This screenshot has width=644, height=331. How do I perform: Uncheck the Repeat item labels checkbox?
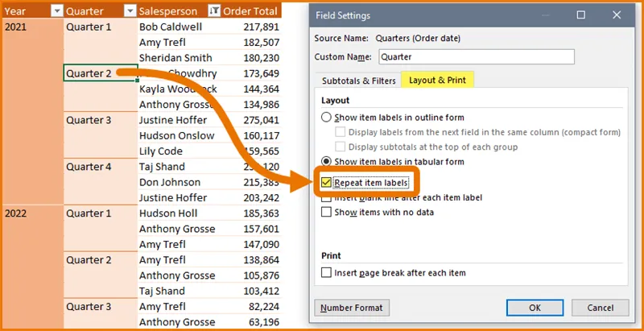coord(326,183)
